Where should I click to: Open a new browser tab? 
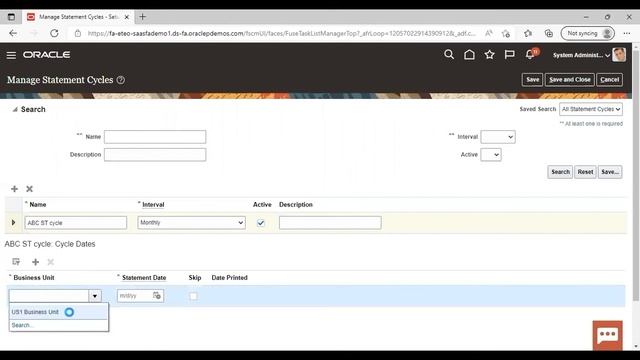point(142,17)
